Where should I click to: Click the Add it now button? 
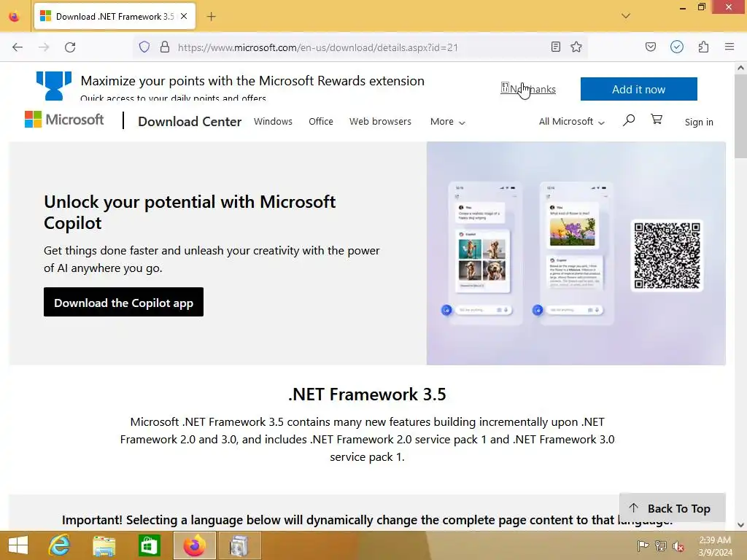pyautogui.click(x=638, y=89)
